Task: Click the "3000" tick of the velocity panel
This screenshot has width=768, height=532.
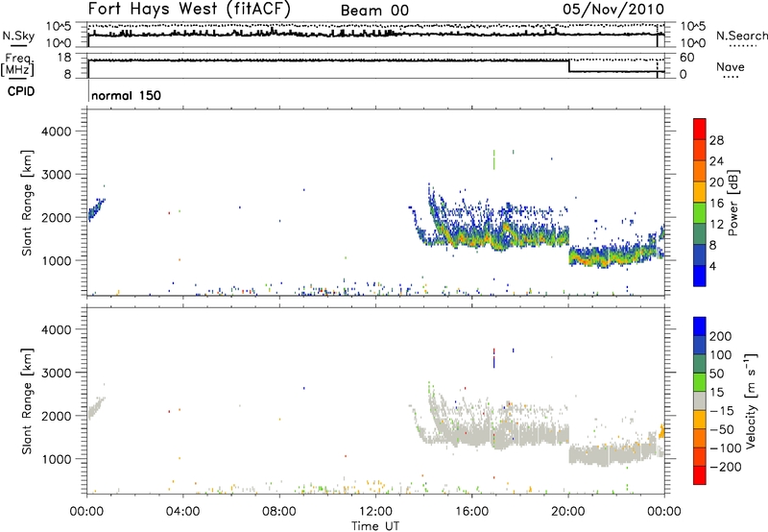Action: pos(56,373)
